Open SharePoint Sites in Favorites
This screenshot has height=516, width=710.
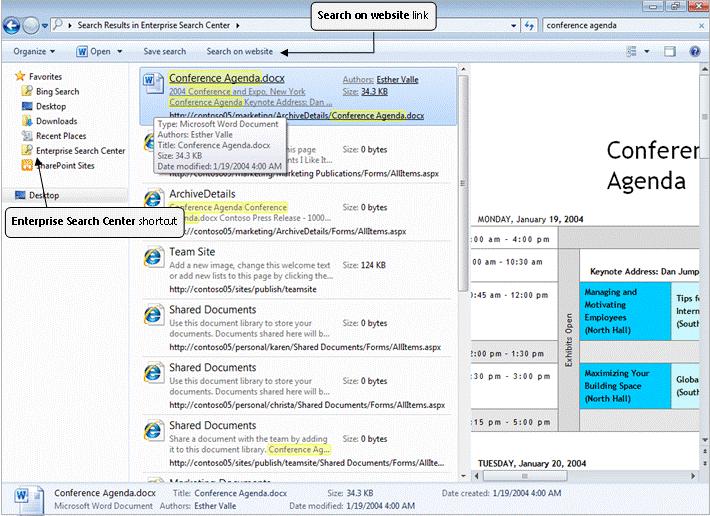point(65,166)
